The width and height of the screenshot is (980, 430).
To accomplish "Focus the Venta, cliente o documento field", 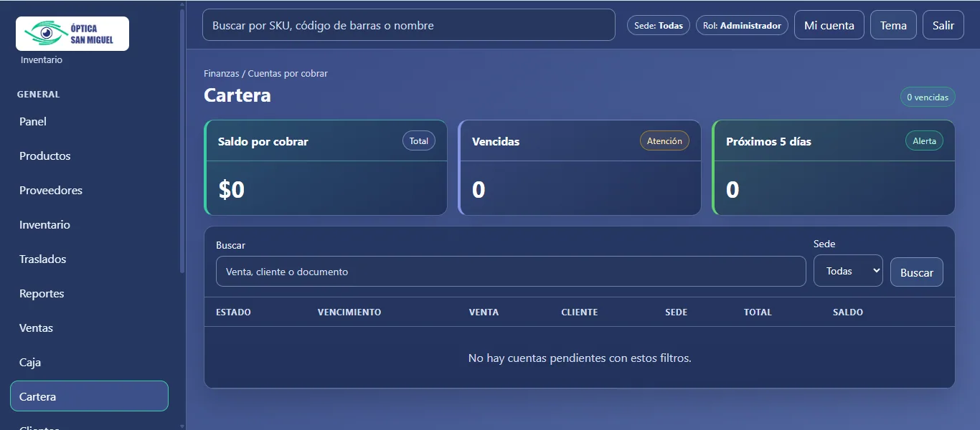I will tap(511, 272).
